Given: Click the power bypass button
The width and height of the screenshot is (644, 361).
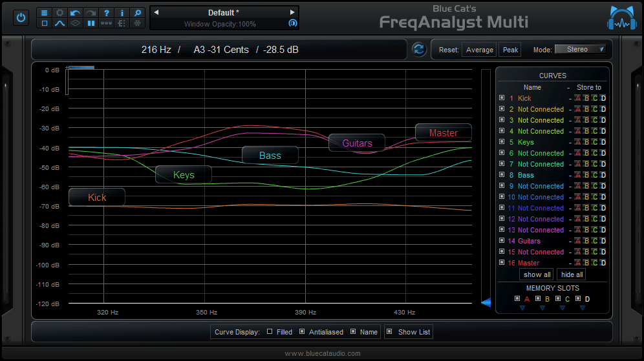Looking at the screenshot, I should (x=21, y=17).
